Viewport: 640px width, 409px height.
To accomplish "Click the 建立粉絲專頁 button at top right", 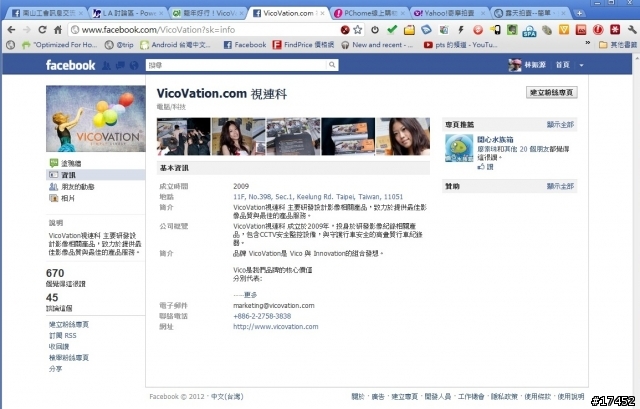I will pos(551,93).
